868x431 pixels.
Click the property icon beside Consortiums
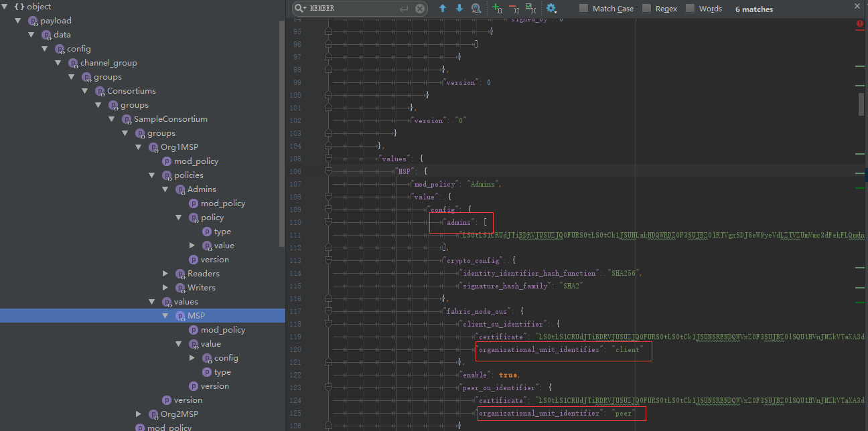[100, 91]
